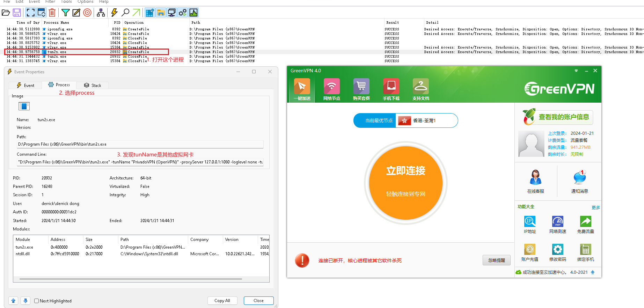Save events with the floppy disk icon

[17, 13]
